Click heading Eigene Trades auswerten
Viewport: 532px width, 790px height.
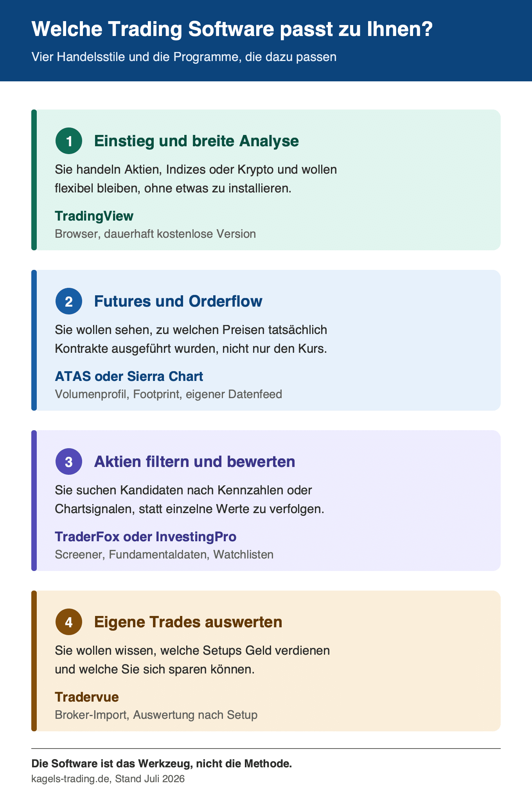point(188,622)
